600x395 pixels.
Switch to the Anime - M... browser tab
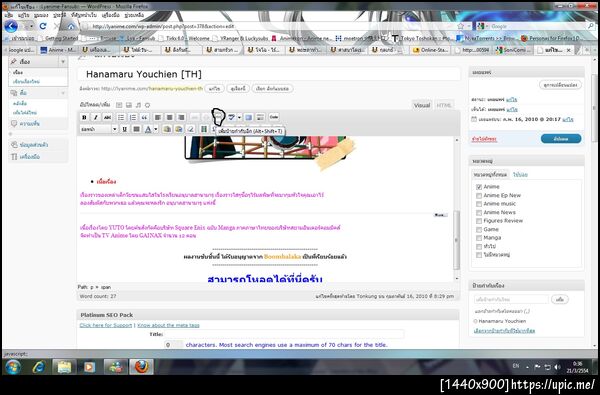coord(58,50)
